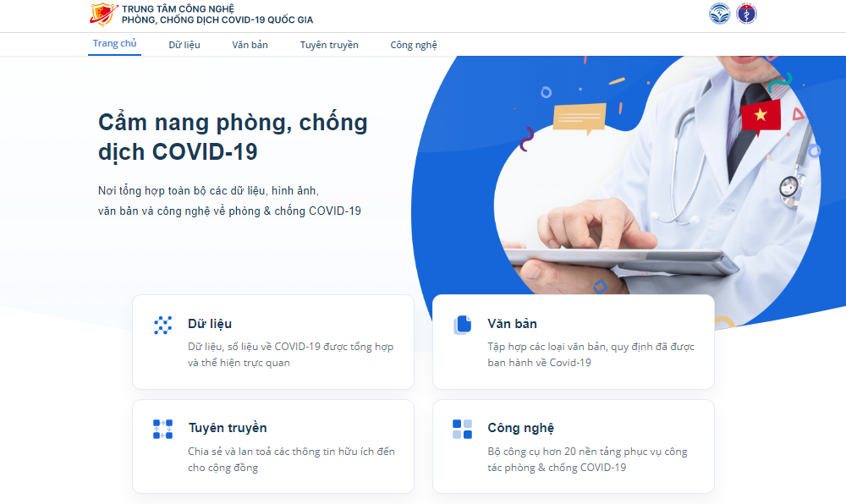Image resolution: width=846 pixels, height=504 pixels.
Task: Open the Trang chủ tab
Action: tap(114, 44)
